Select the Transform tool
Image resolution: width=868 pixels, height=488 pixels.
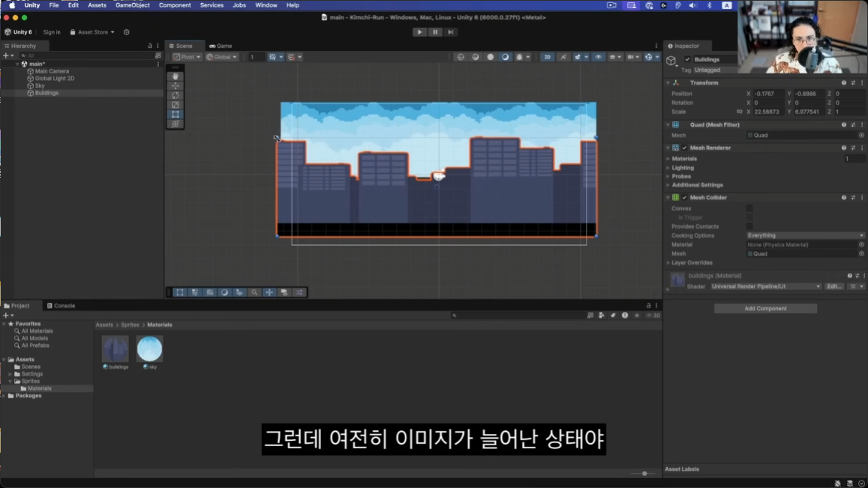(176, 124)
